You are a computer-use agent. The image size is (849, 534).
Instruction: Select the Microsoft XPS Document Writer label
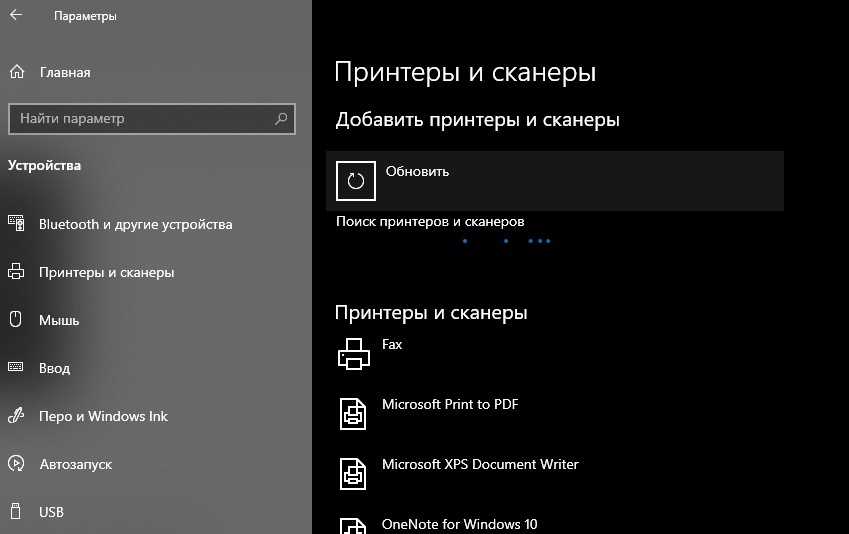tap(480, 465)
